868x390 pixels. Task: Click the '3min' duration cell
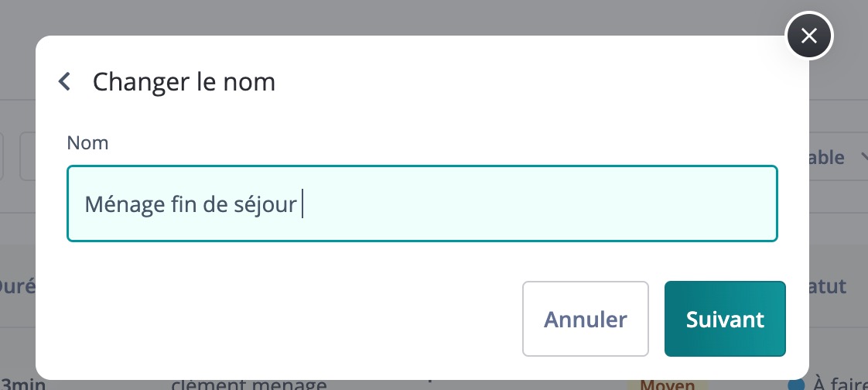click(x=22, y=385)
